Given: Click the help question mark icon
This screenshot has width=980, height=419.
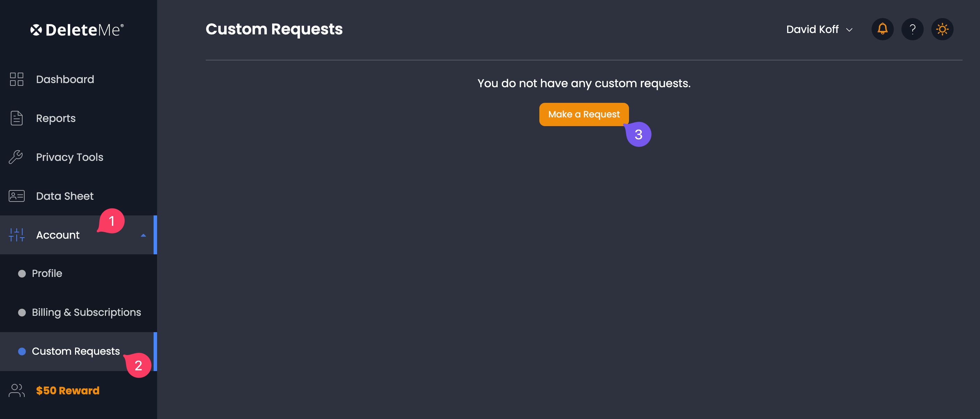Looking at the screenshot, I should point(912,29).
